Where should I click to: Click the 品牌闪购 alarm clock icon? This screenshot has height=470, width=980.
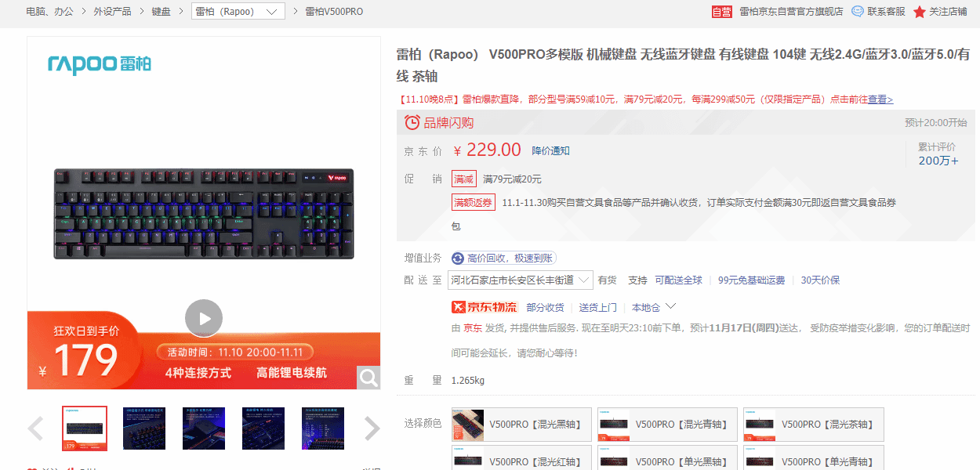click(412, 122)
